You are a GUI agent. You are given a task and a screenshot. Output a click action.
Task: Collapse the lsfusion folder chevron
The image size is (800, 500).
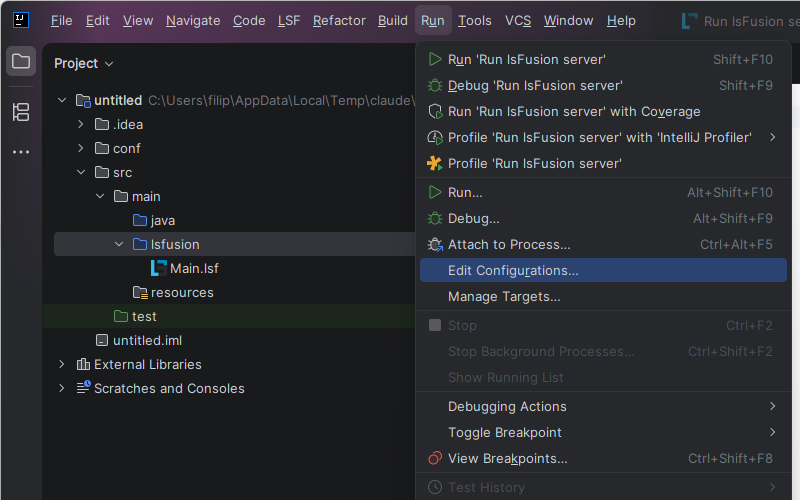pyautogui.click(x=119, y=244)
